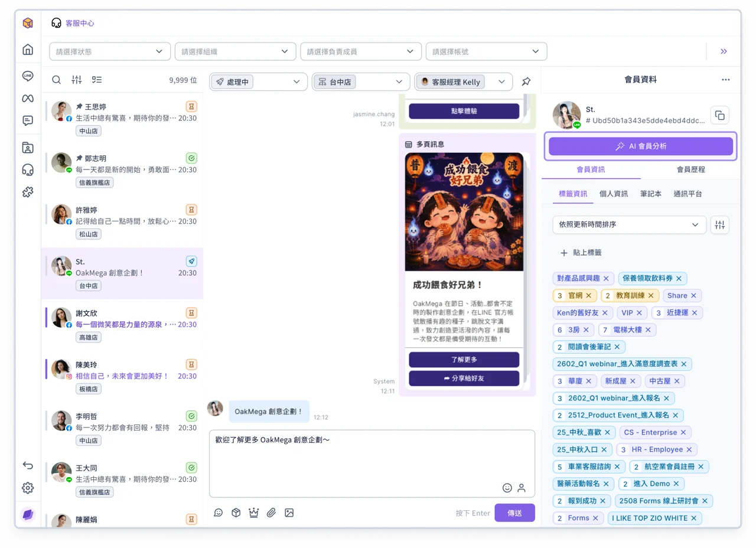Click the OakMega cube logo

point(28,23)
